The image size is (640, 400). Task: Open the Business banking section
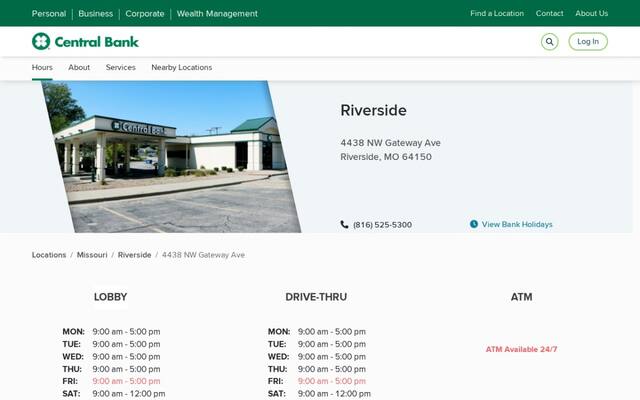coord(96,13)
